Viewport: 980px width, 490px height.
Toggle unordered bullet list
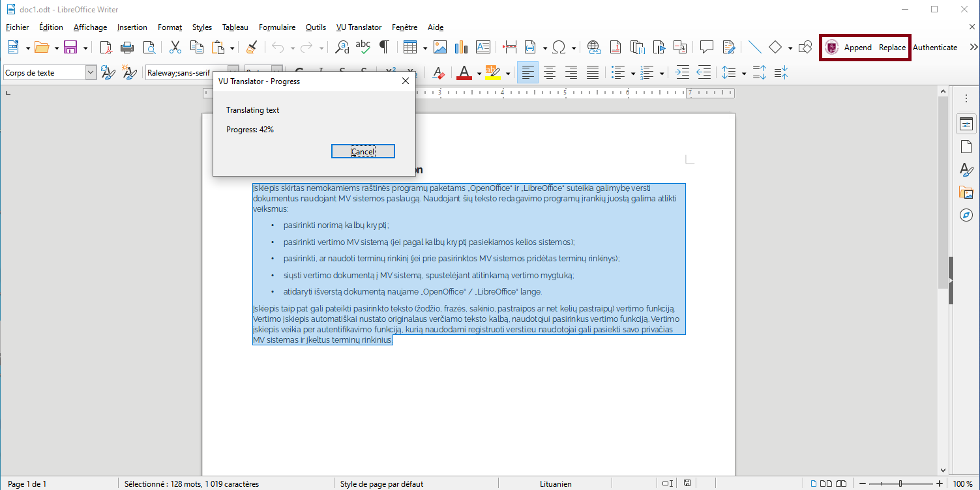point(619,73)
